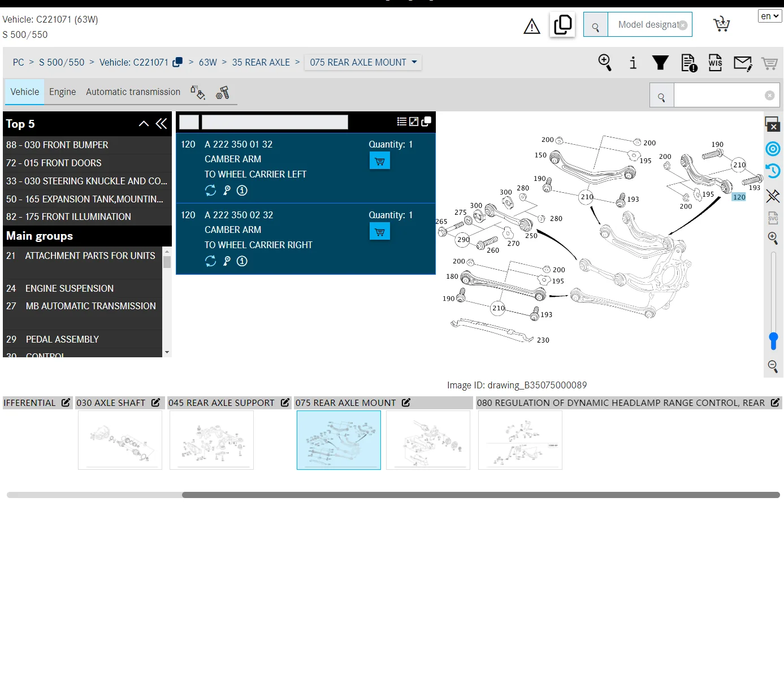Clear the part search field
The height and width of the screenshot is (688, 784).
pyautogui.click(x=769, y=96)
